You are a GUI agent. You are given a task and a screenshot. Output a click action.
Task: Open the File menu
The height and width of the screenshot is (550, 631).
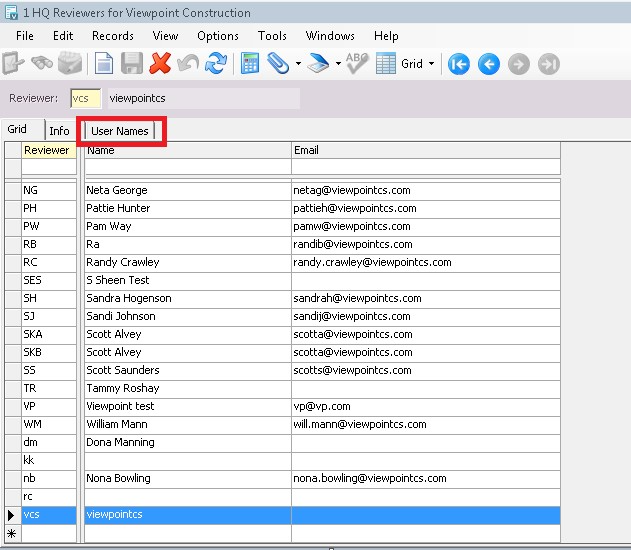(x=25, y=36)
